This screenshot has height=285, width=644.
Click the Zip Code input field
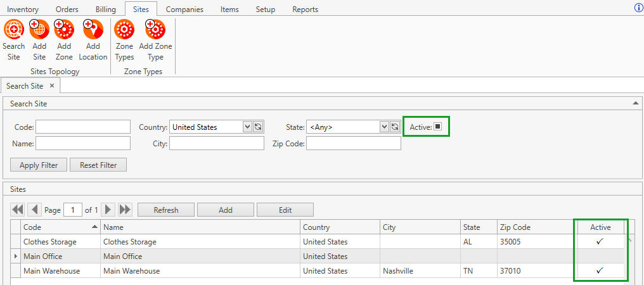(x=354, y=143)
